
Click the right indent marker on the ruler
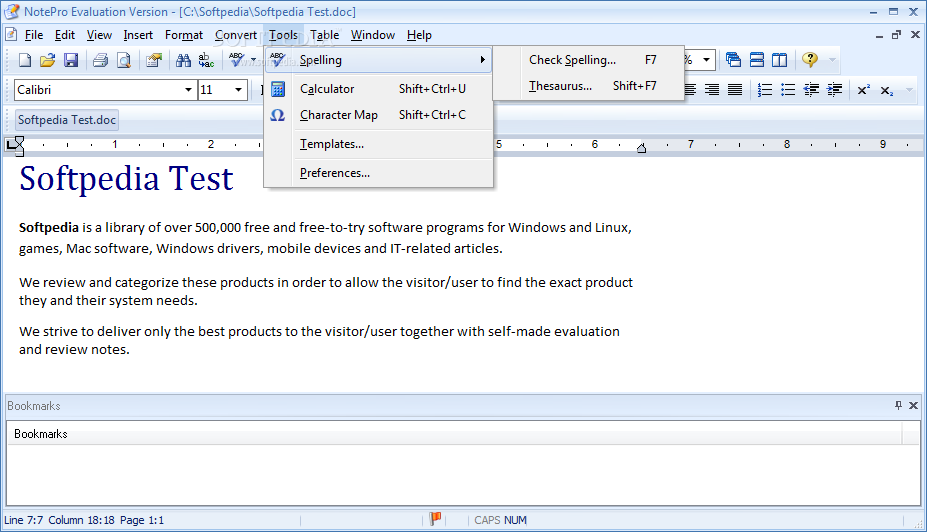[641, 148]
